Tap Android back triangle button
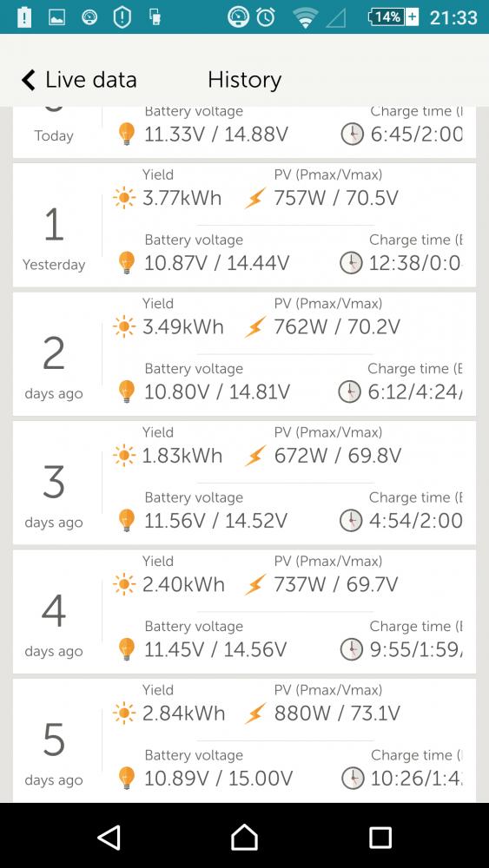 pos(109,837)
